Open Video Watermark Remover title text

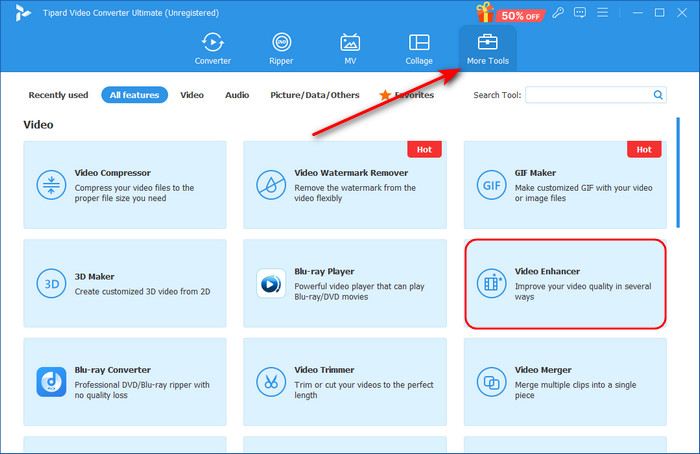351,173
